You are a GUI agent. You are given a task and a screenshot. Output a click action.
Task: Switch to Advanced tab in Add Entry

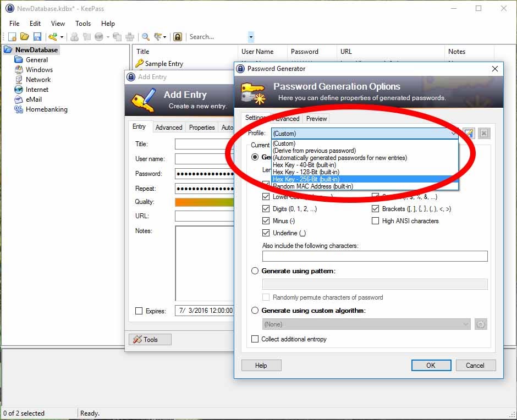tap(169, 127)
